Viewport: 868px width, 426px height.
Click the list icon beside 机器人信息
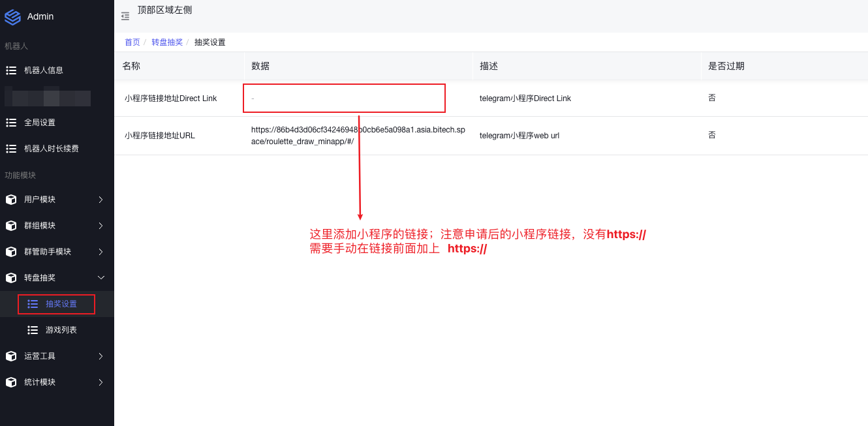(11, 70)
